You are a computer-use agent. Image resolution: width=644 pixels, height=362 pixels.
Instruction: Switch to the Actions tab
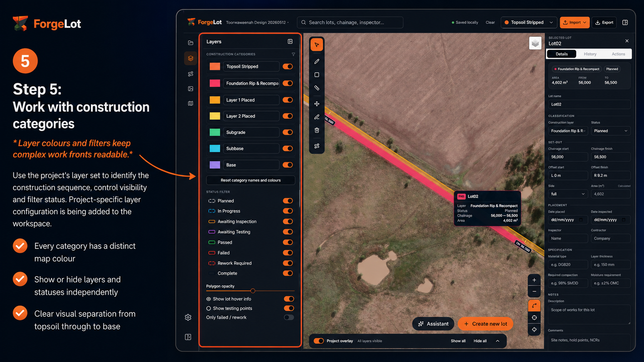pyautogui.click(x=618, y=54)
